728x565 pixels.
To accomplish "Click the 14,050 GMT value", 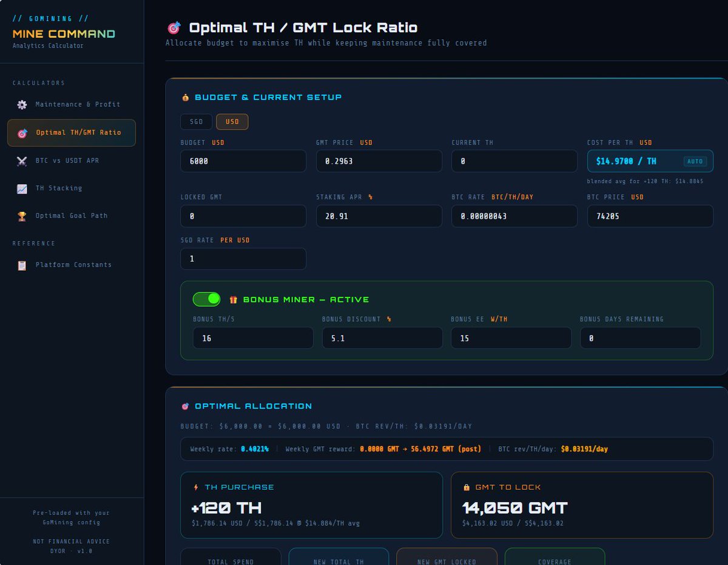I will 515,508.
